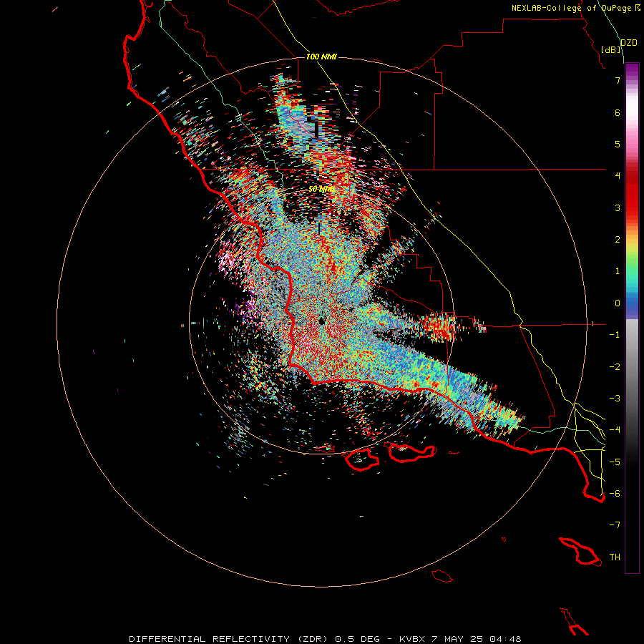Click the Differential Reflectivity title caption
644x644 pixels.
click(x=325, y=639)
